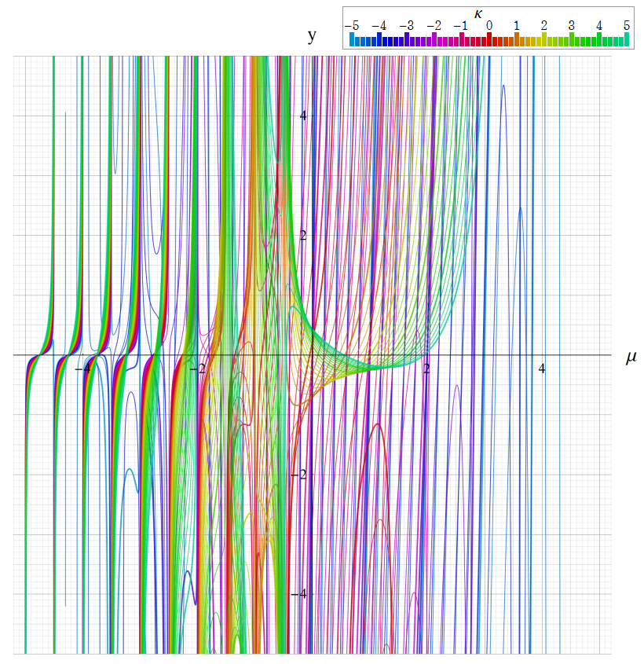This screenshot has height=664, width=644.
Task: Pick the green κ = 5 legend swatch
Action: click(x=627, y=39)
